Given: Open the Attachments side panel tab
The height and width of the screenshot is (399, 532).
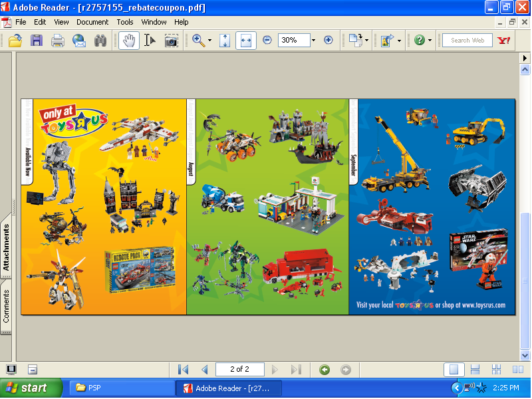Looking at the screenshot, I should click(x=6, y=247).
